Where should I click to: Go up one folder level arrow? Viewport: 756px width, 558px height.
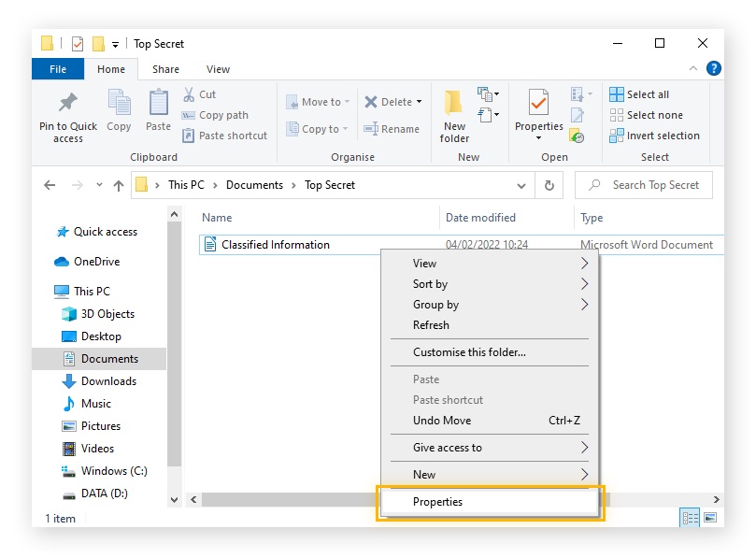[x=119, y=186]
